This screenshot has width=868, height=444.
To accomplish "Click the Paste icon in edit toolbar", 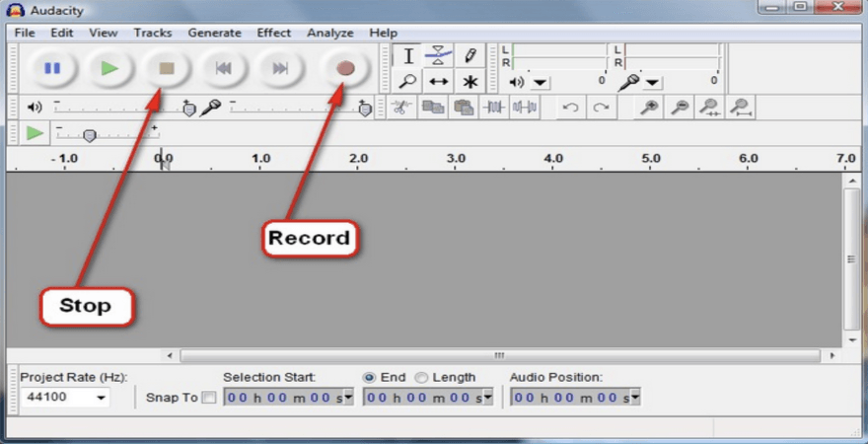I will [464, 107].
